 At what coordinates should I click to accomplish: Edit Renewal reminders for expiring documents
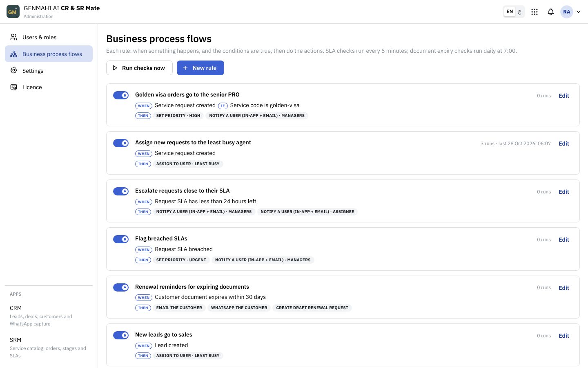564,288
